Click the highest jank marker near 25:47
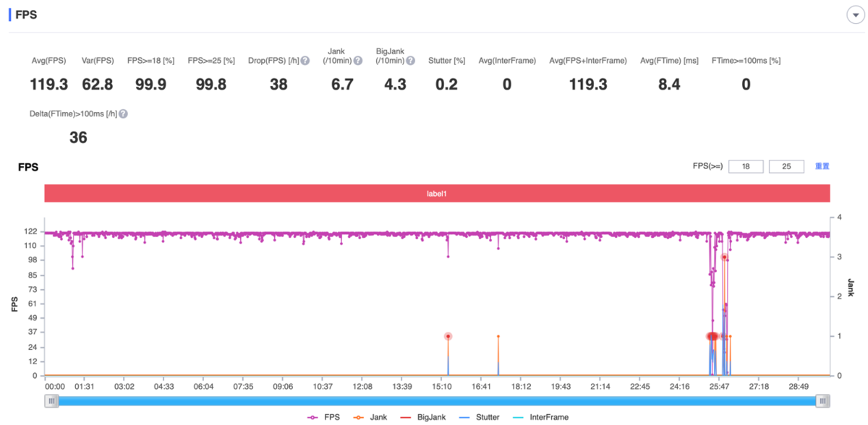Viewport: 868px width, 425px height. (724, 257)
